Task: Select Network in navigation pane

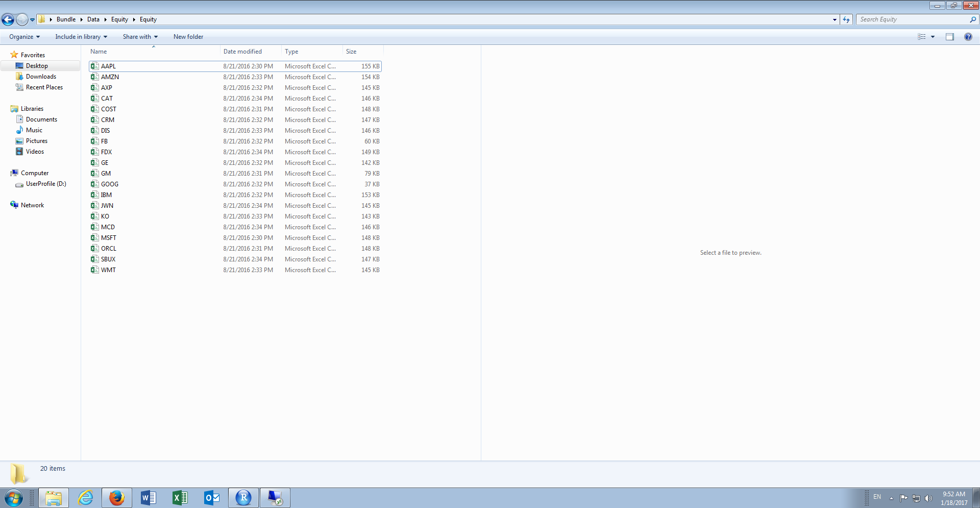Action: click(32, 205)
